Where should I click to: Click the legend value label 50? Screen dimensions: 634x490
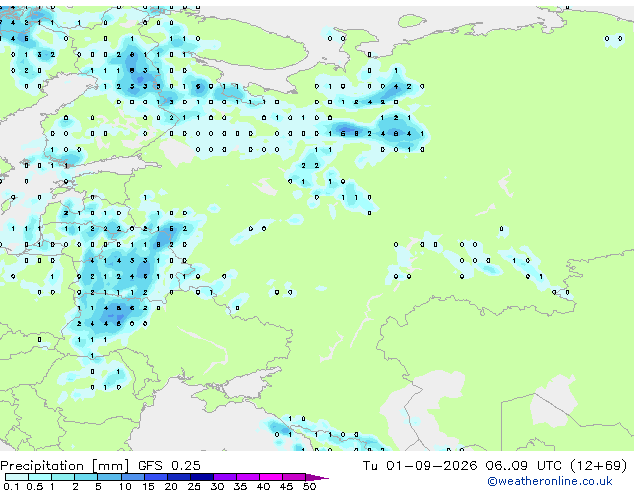309,486
